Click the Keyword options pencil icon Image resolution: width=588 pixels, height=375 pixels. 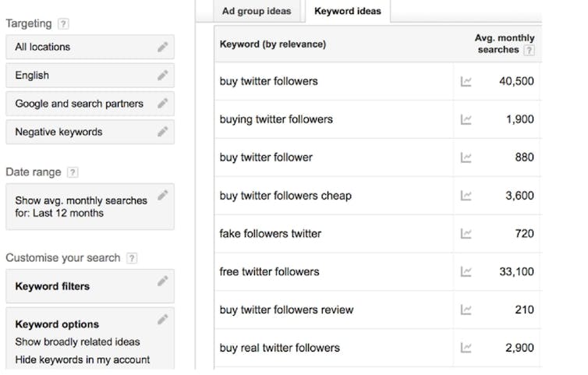(x=162, y=319)
